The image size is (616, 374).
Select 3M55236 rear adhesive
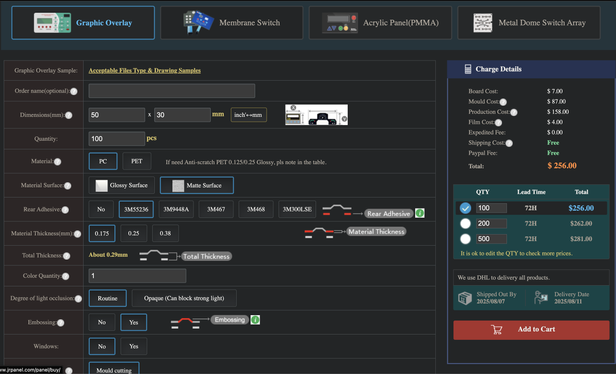[136, 209]
